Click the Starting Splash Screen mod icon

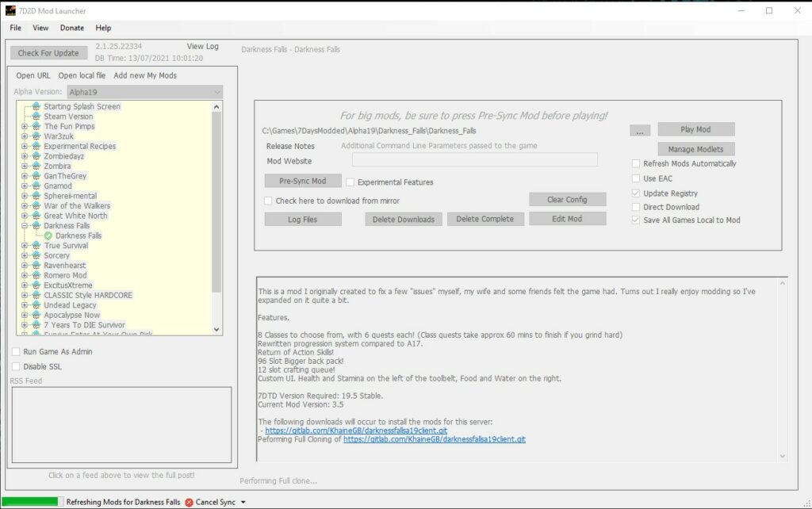tap(36, 106)
